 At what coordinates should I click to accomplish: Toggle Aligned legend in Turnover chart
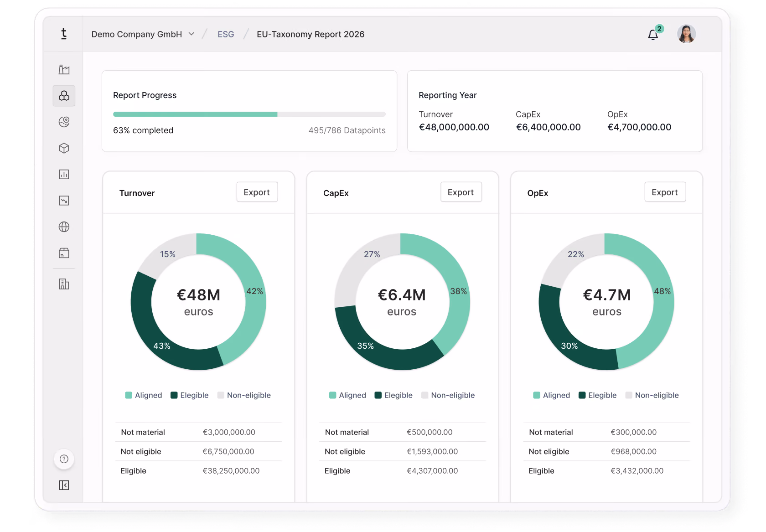(144, 395)
